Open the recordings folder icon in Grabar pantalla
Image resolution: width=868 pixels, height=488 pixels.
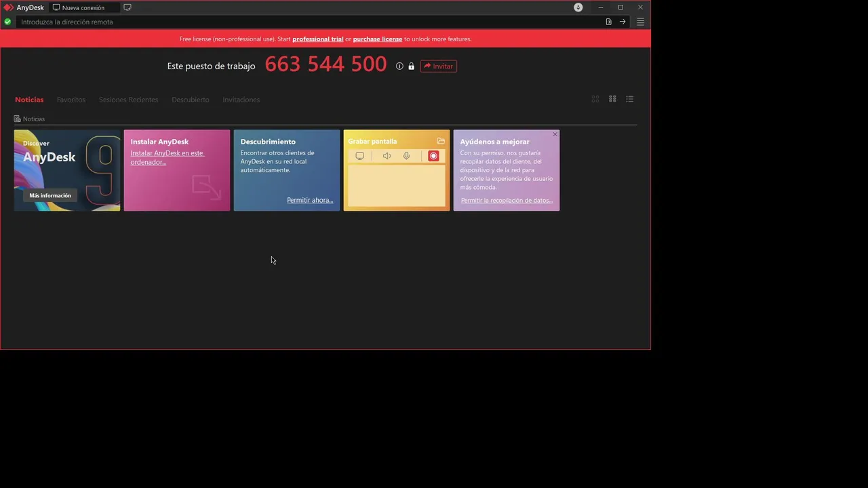[x=441, y=141]
